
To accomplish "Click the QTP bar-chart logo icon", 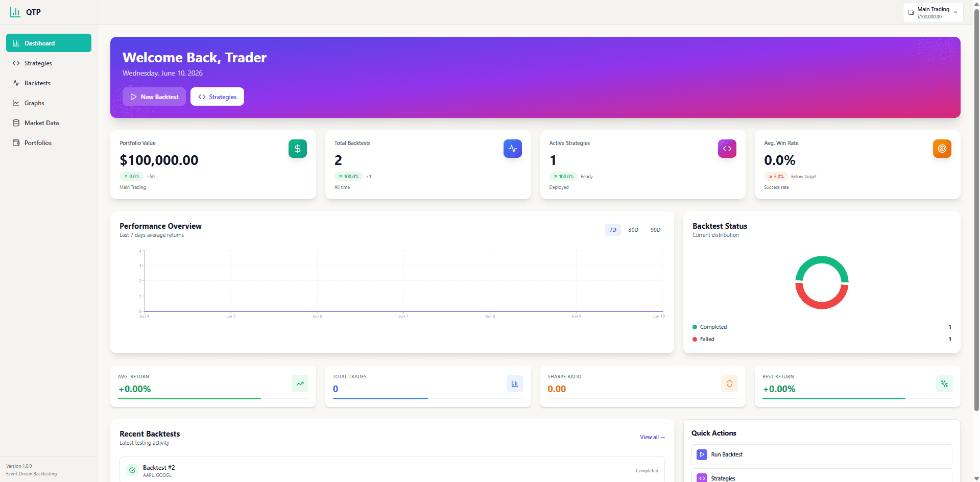I will (x=15, y=12).
